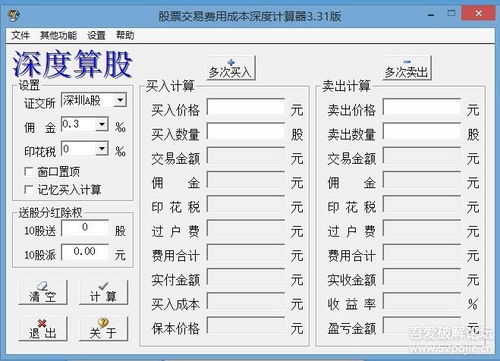
Task: Click the 保本价格 field
Action: coord(246,326)
